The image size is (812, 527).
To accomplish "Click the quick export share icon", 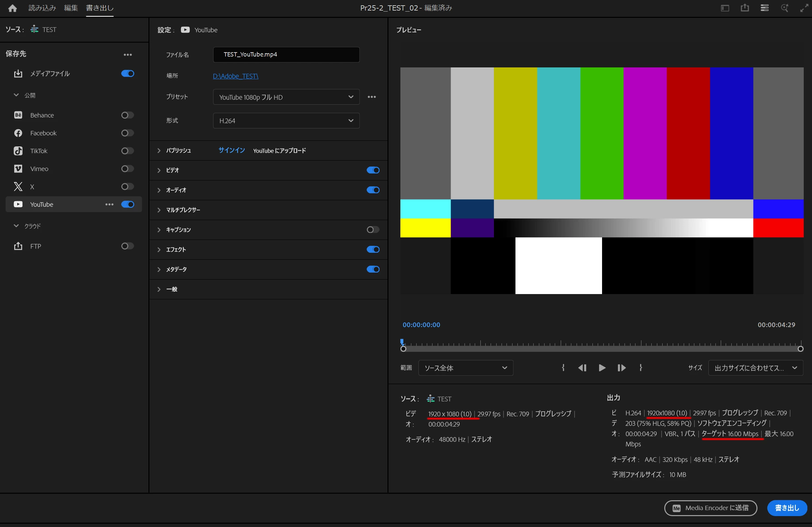I will click(745, 8).
